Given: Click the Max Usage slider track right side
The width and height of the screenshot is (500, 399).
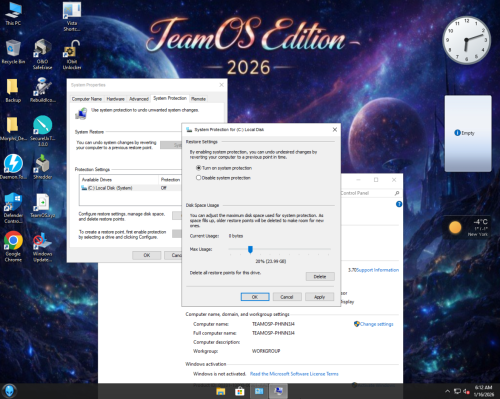Looking at the screenshot, I should pos(292,249).
